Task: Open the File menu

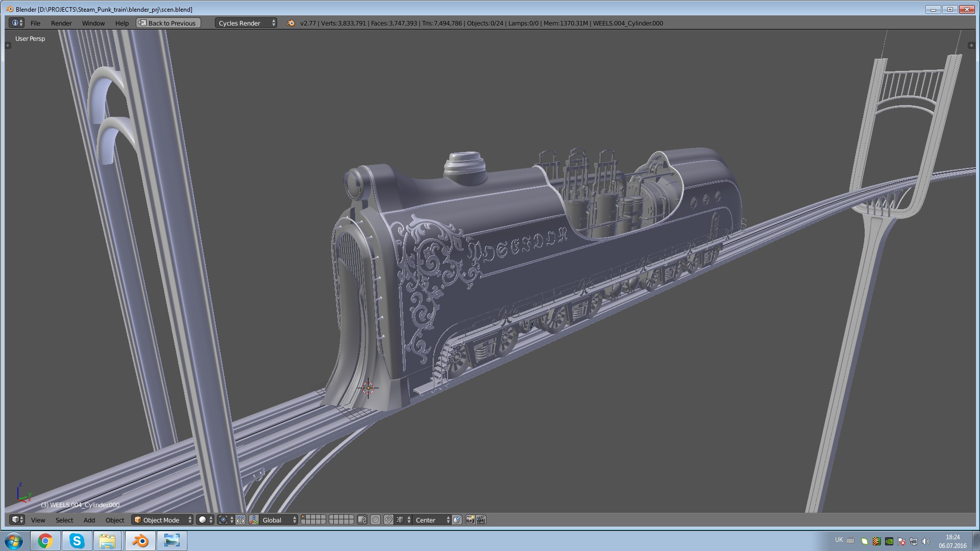Action: tap(34, 23)
